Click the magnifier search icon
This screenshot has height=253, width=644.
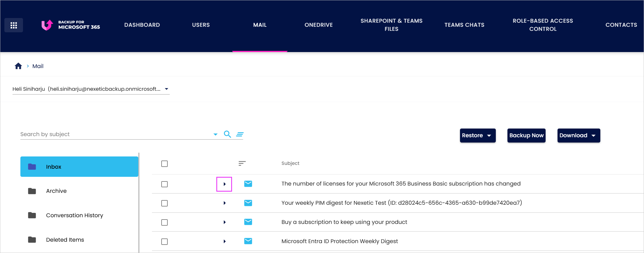point(227,134)
